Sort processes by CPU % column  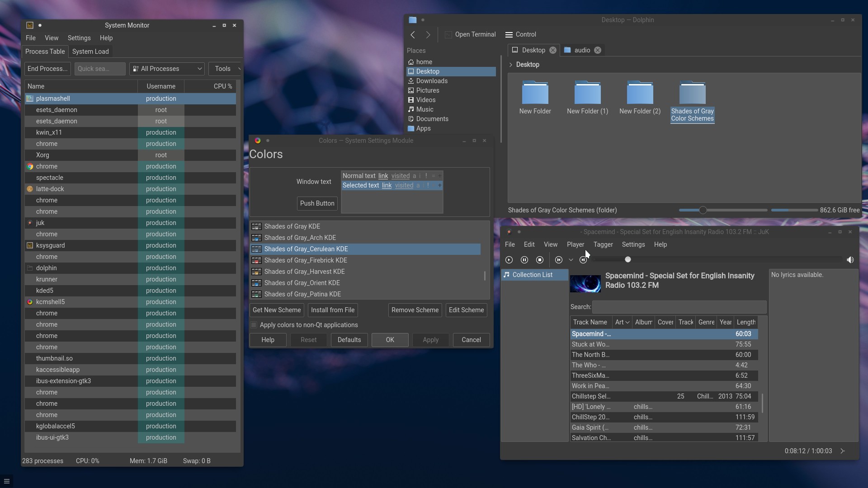coord(211,86)
